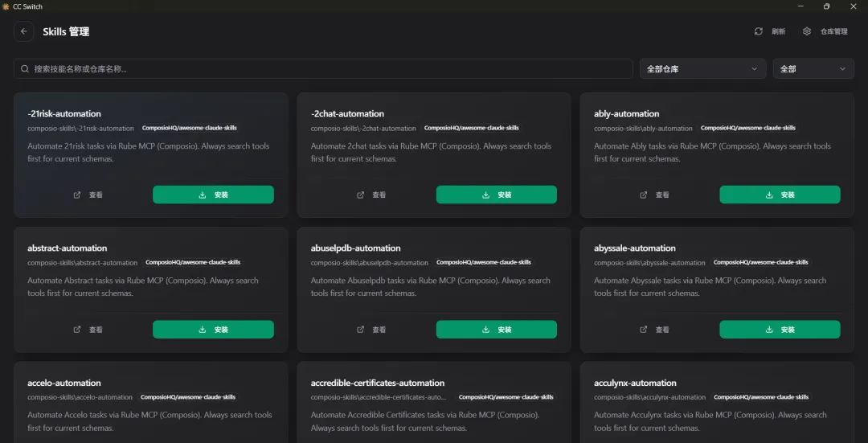Expand the 全部仓库 repository dropdown
The height and width of the screenshot is (443, 868).
(x=702, y=69)
